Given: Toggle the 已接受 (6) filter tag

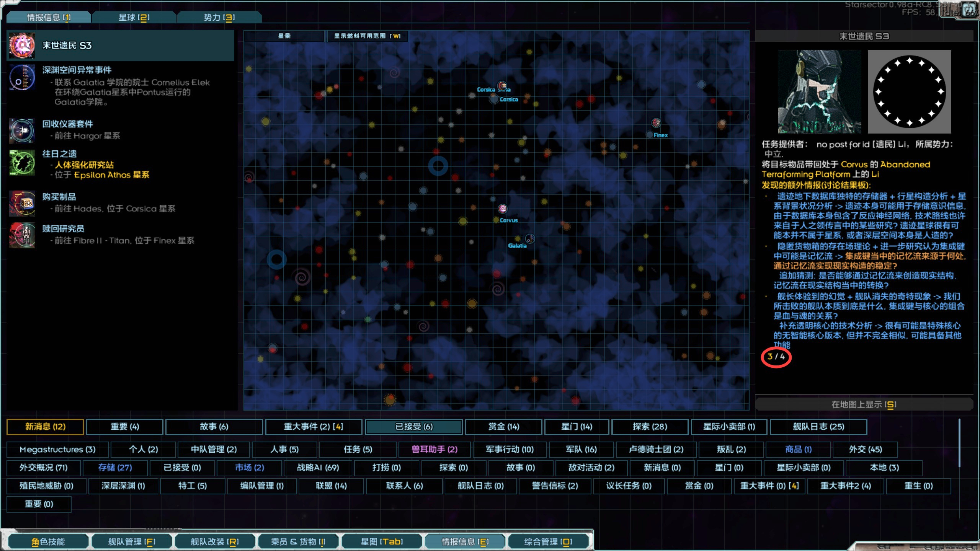Looking at the screenshot, I should coord(414,427).
